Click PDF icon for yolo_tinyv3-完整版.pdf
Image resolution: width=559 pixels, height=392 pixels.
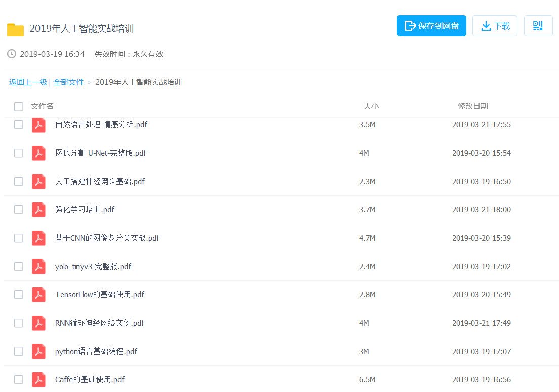38,267
